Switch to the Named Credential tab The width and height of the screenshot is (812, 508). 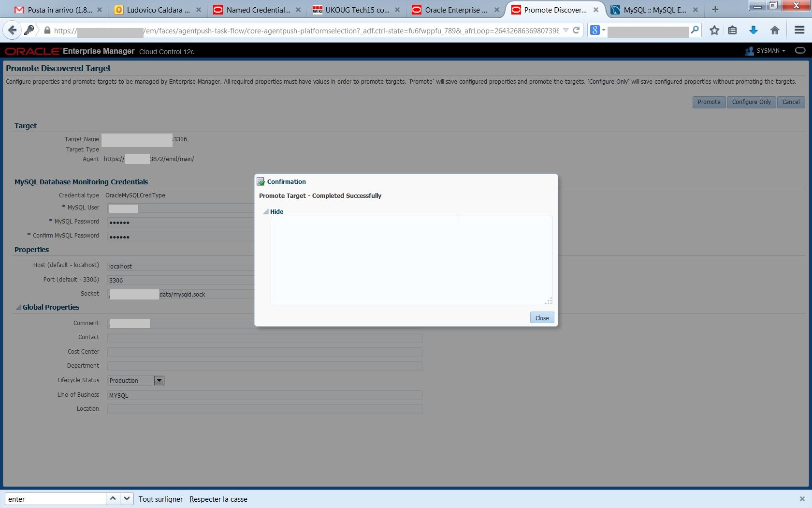click(x=257, y=10)
